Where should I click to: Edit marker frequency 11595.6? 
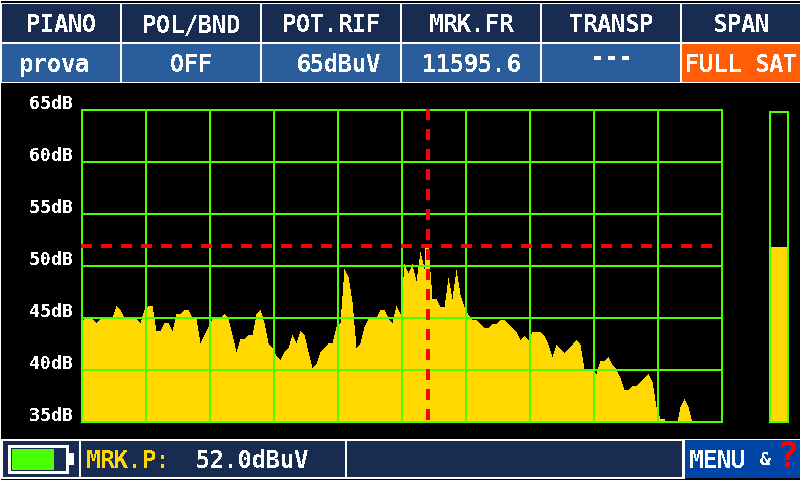pyautogui.click(x=471, y=63)
